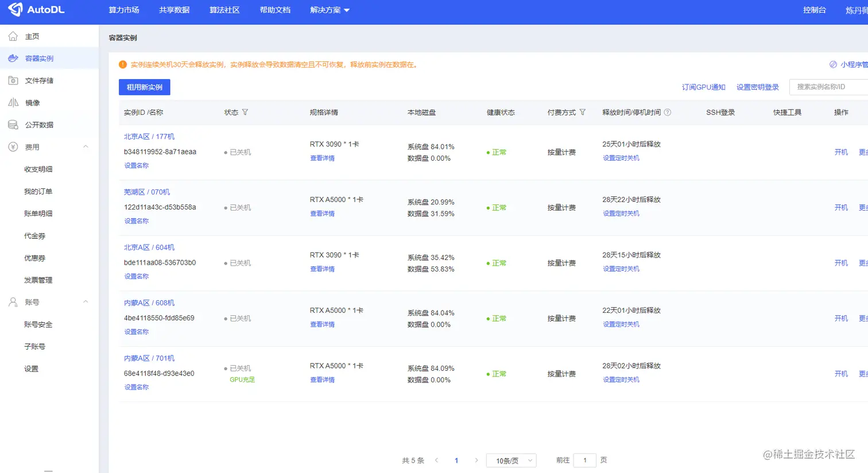868x473 pixels.
Task: Open the 解决方案 dropdown menu
Action: point(330,10)
